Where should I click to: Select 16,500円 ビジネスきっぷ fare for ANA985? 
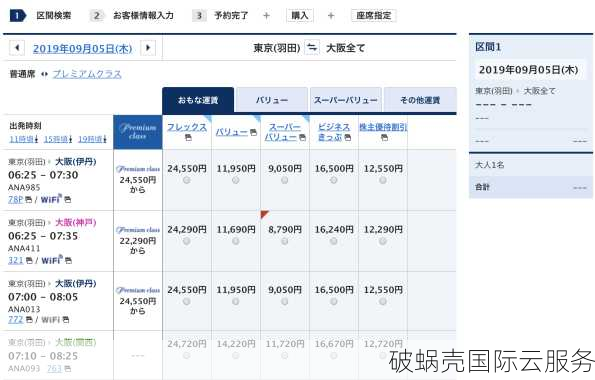[x=334, y=180]
